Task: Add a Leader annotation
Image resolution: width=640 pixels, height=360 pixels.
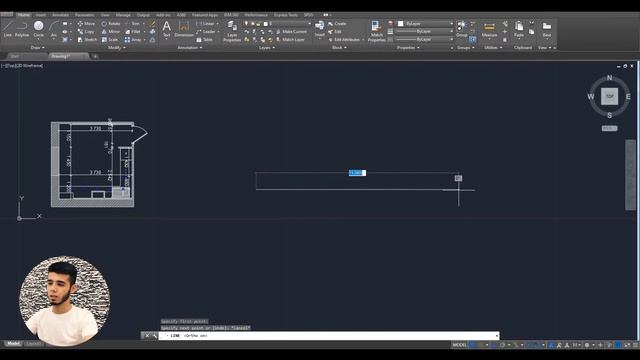Action: pos(206,31)
